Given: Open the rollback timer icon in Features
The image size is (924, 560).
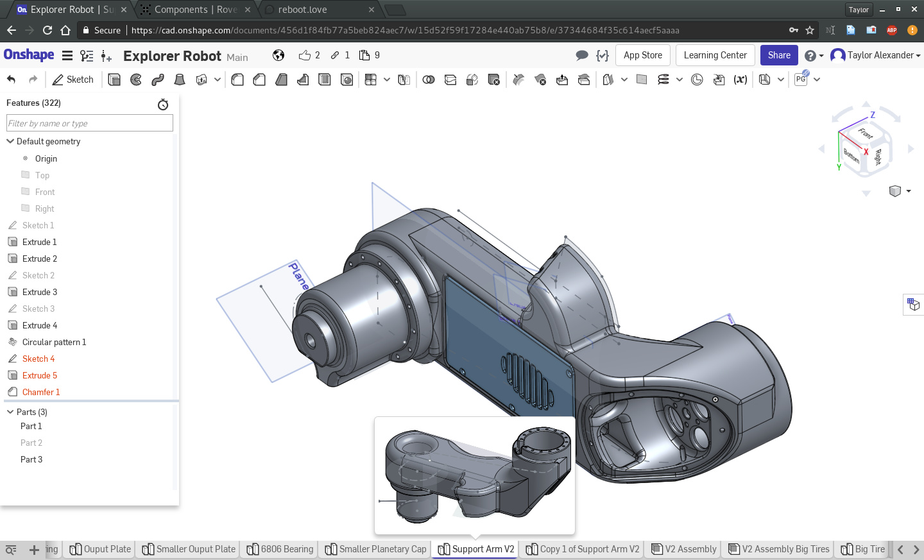Looking at the screenshot, I should (163, 104).
